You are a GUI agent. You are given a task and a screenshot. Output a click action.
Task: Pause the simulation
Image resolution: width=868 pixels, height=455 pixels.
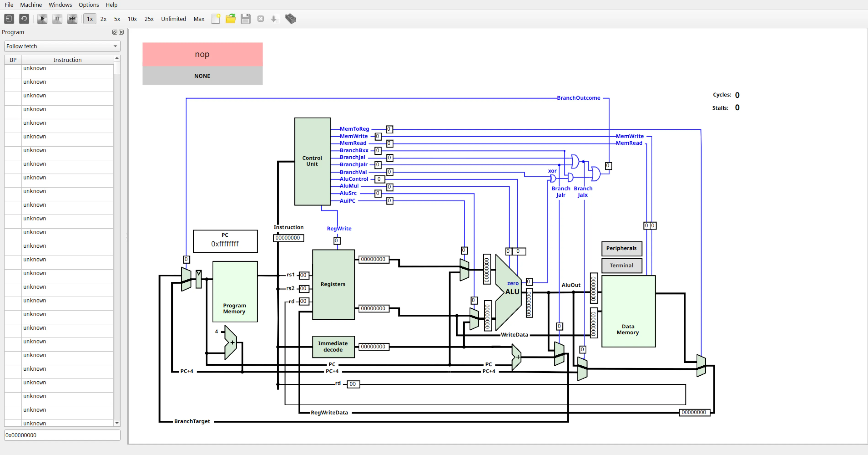[57, 19]
